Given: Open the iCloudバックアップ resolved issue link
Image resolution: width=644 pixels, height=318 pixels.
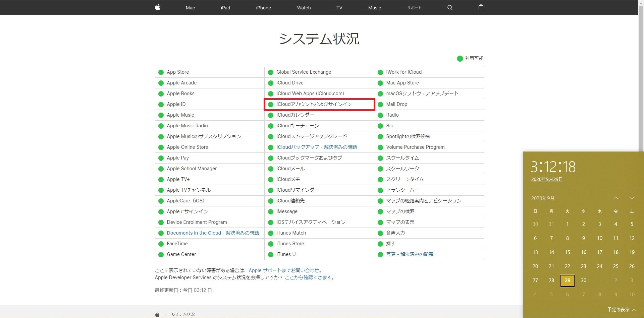Looking at the screenshot, I should [x=317, y=147].
